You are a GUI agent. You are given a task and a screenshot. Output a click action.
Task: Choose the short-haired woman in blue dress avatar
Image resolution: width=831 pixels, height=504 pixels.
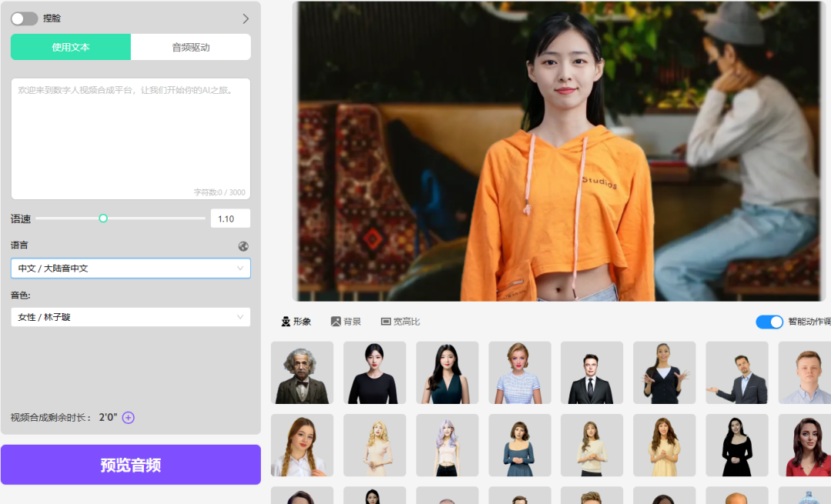519,446
